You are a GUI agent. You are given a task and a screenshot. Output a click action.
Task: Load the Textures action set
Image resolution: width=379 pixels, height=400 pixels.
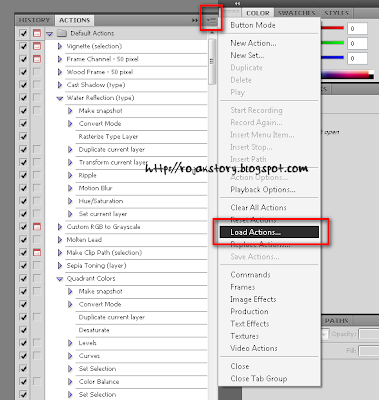click(x=269, y=336)
